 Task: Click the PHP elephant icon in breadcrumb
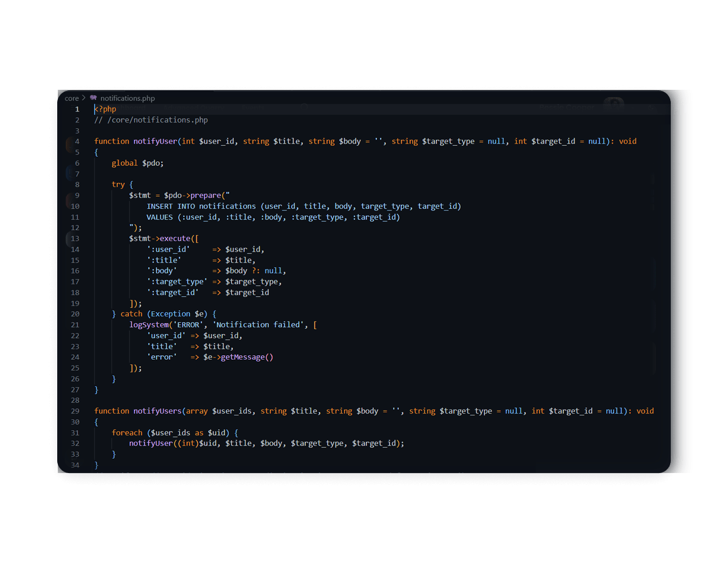[x=93, y=98]
